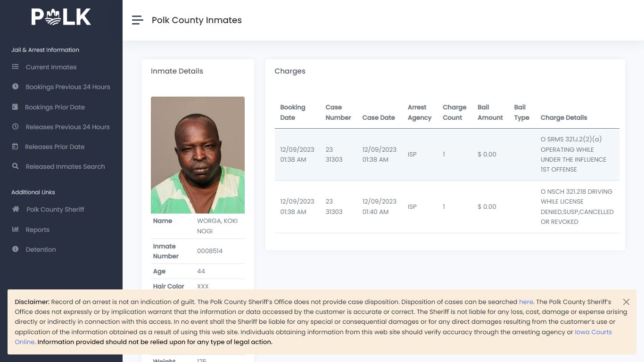Select the operating while under influence charge text
This screenshot has width=644, height=362.
pos(573,154)
